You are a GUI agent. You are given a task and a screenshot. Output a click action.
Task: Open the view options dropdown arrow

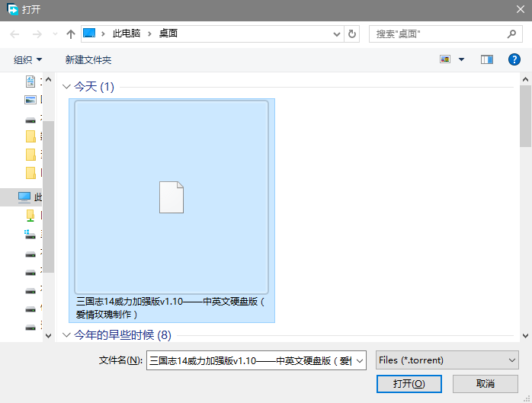[461, 59]
